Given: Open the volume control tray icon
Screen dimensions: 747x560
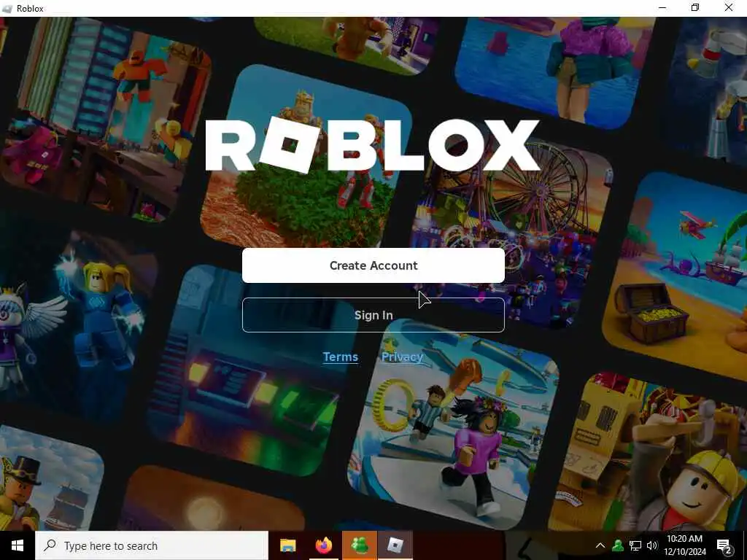Looking at the screenshot, I should click(x=652, y=545).
